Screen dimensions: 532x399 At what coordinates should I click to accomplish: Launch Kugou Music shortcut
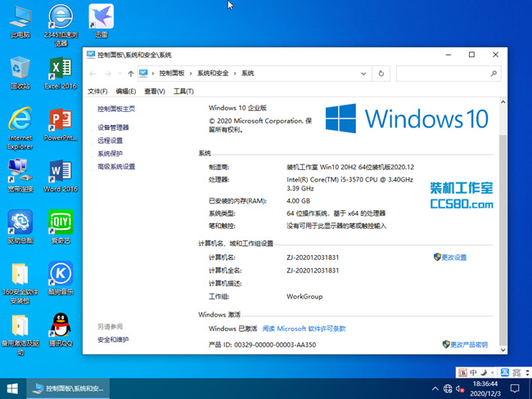61,278
